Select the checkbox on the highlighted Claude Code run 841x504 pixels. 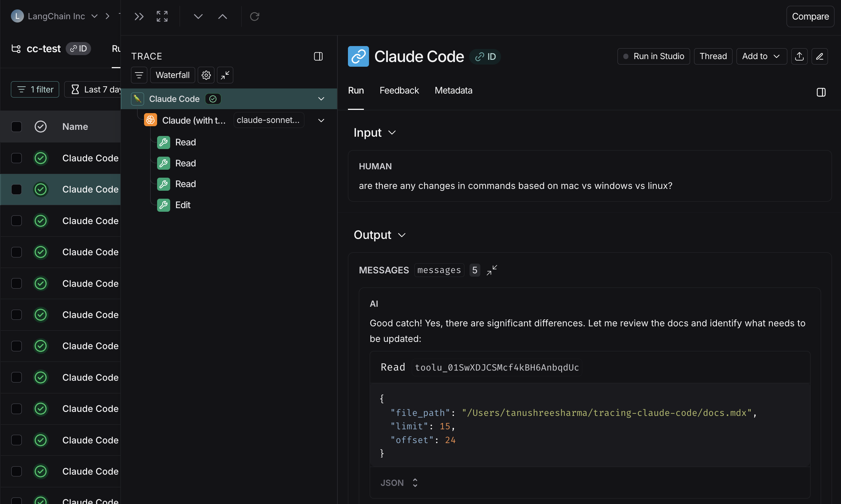(x=17, y=189)
